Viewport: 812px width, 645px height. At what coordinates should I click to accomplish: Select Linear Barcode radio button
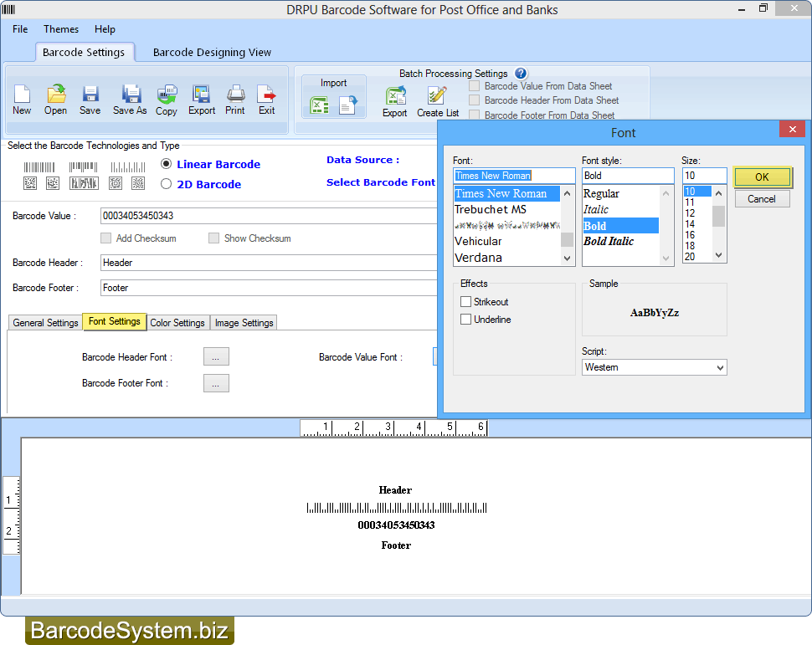167,164
